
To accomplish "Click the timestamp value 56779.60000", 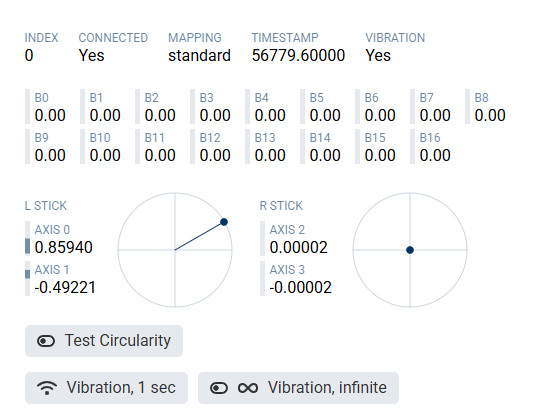I will point(298,55).
